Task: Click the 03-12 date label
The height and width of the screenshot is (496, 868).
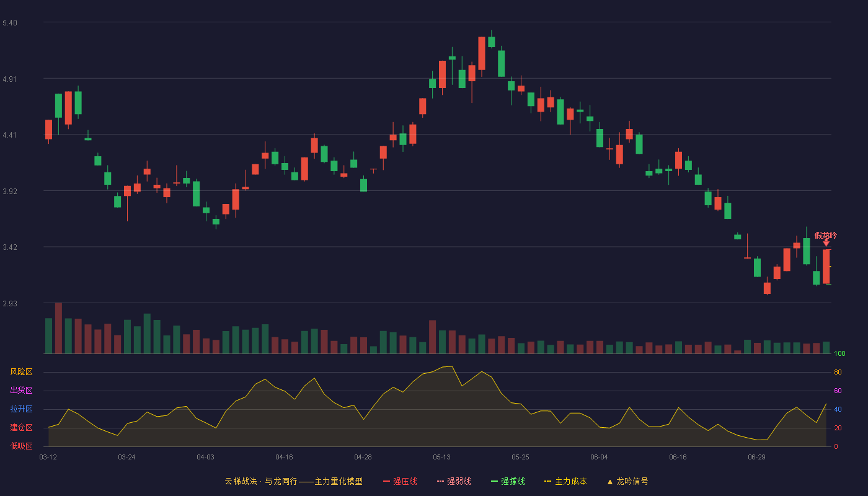Action: (48, 457)
